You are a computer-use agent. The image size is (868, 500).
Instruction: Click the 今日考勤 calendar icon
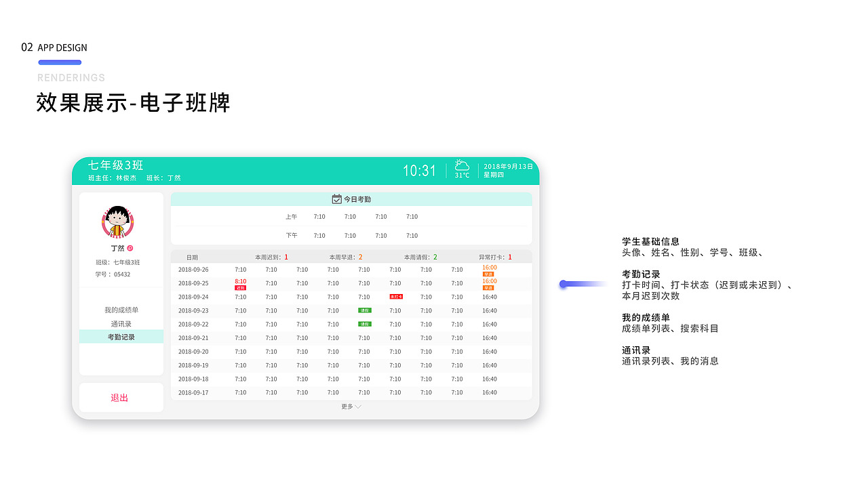[x=337, y=199]
